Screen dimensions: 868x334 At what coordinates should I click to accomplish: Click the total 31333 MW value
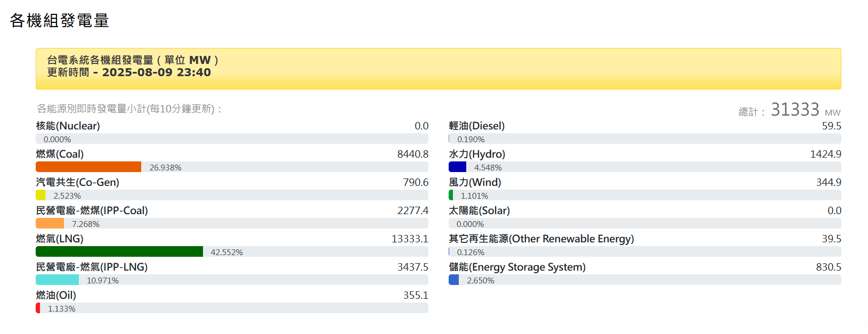click(795, 110)
